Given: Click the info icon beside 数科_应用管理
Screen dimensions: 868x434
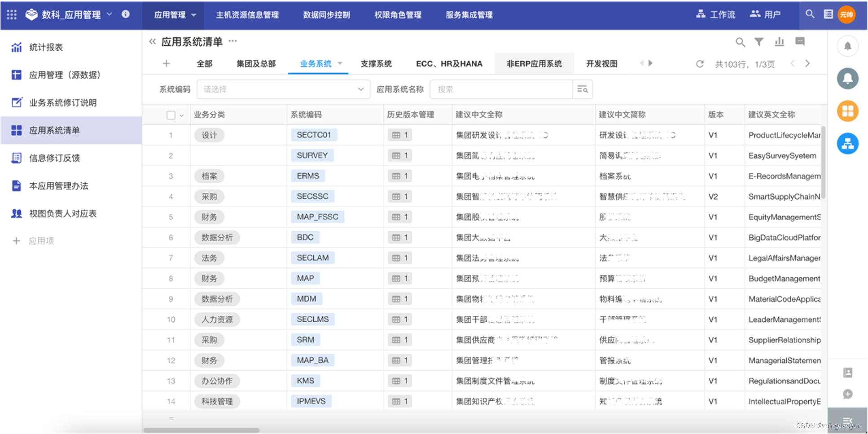Looking at the screenshot, I should pyautogui.click(x=126, y=14).
